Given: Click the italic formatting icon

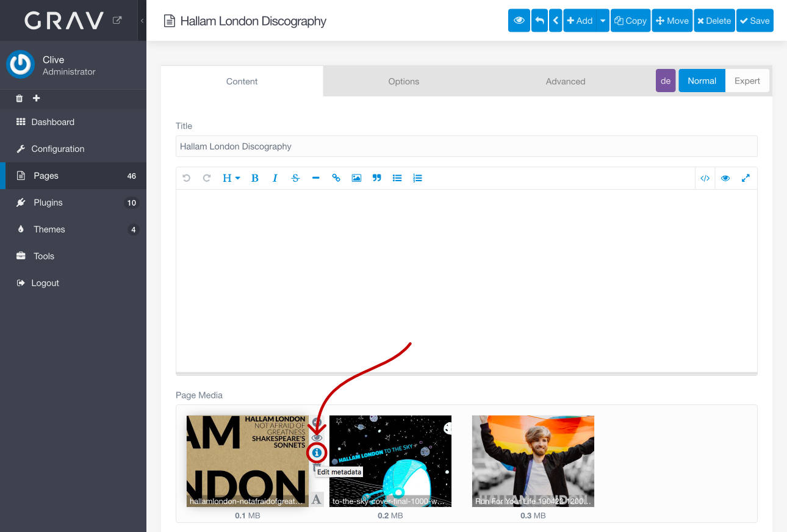Looking at the screenshot, I should 275,178.
